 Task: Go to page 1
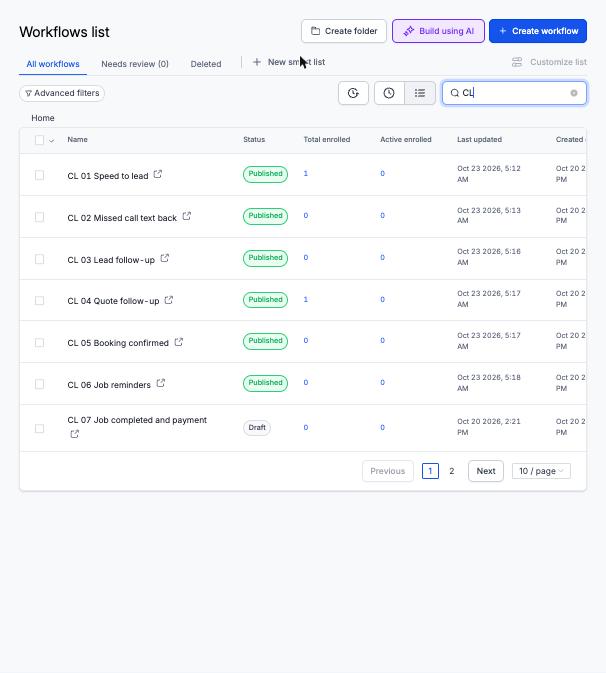[430, 471]
